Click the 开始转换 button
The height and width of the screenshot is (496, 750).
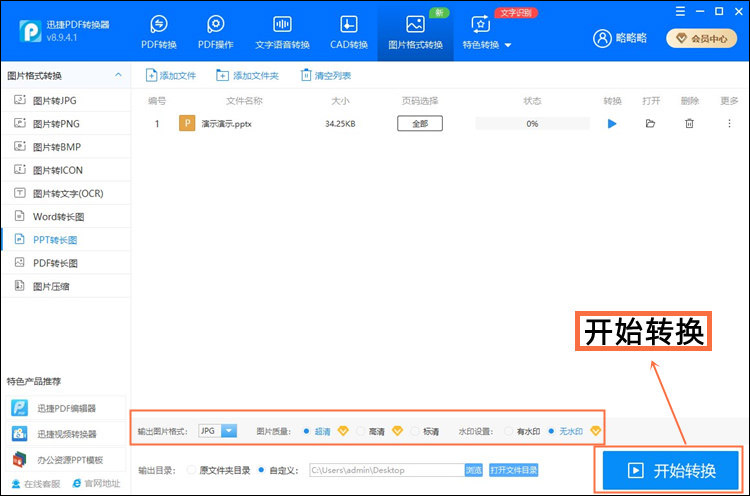tap(670, 471)
